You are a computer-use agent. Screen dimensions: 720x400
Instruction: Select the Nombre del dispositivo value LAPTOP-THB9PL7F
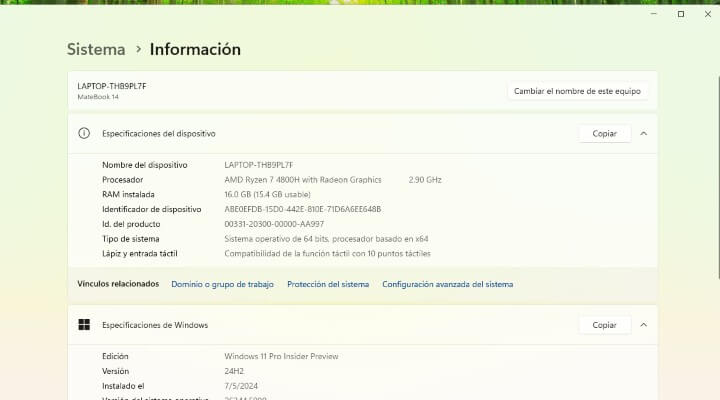pyautogui.click(x=259, y=165)
